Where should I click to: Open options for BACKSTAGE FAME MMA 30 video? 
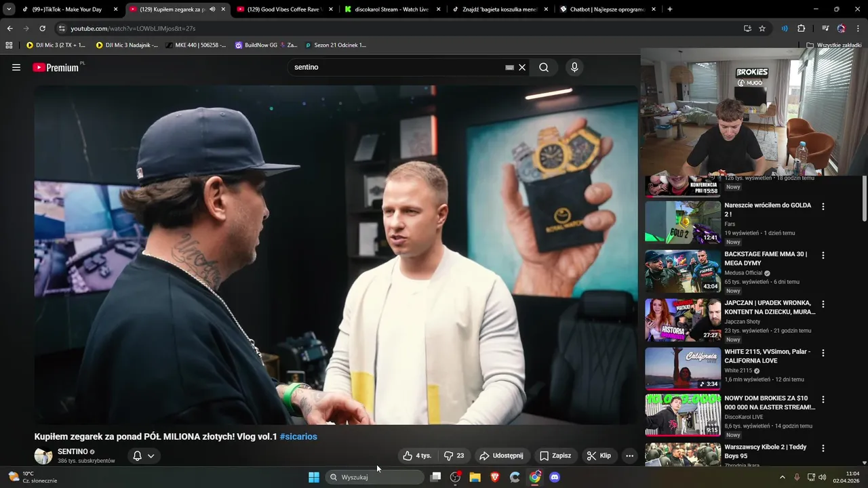823,255
